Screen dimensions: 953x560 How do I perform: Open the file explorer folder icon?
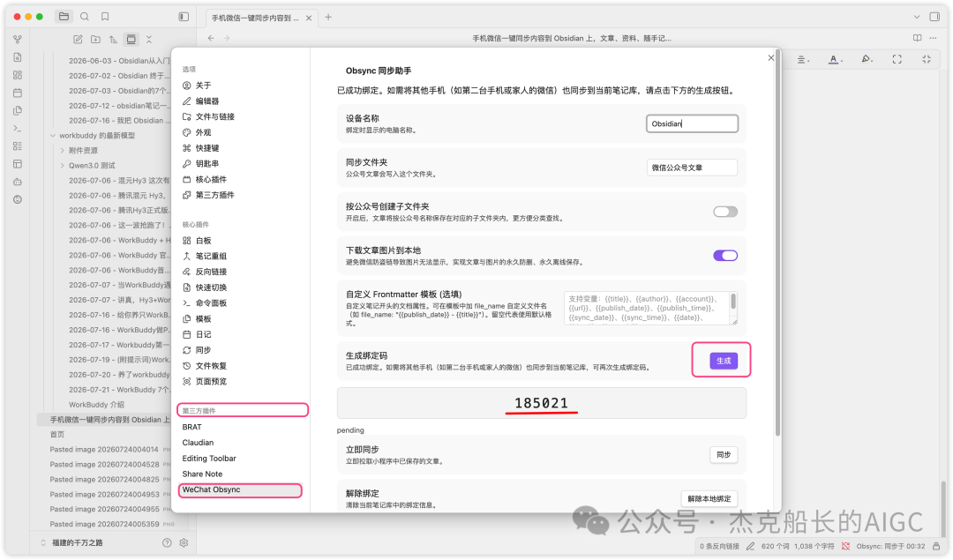[64, 17]
